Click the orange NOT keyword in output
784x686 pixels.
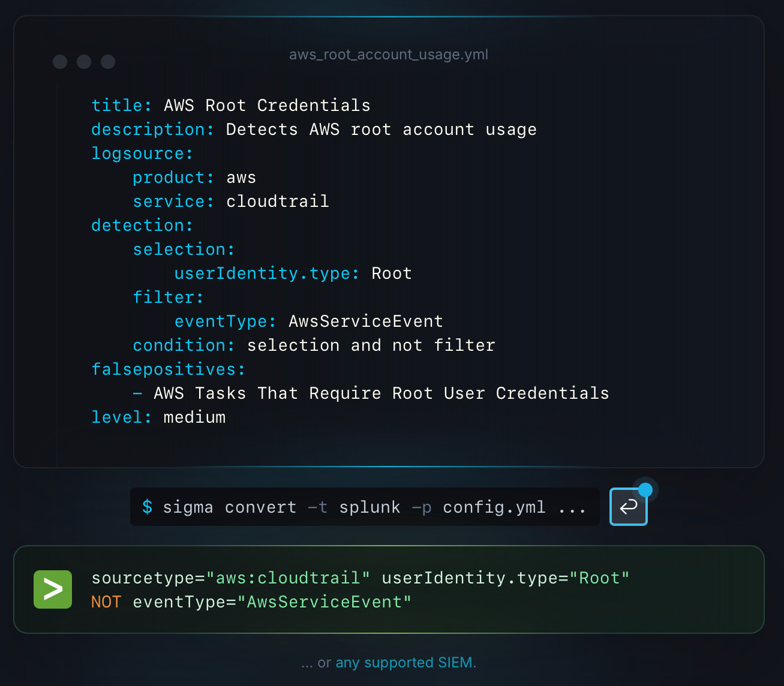[x=106, y=602]
